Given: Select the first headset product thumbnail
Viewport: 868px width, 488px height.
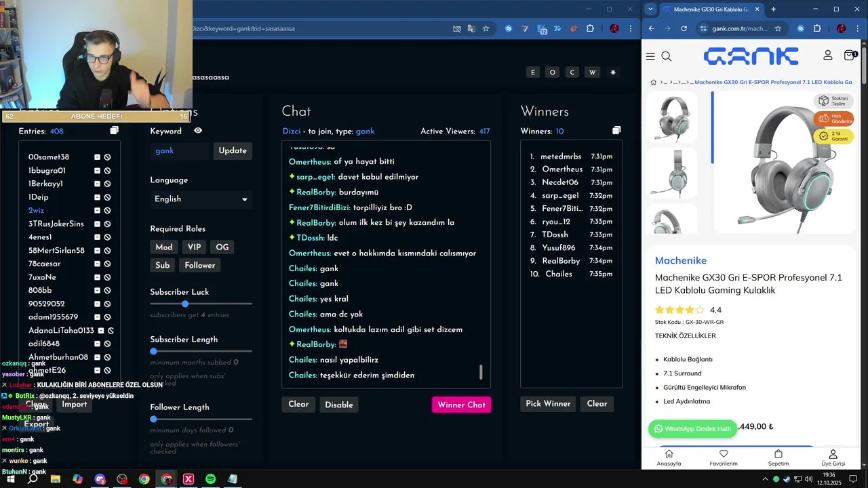Looking at the screenshot, I should point(671,118).
